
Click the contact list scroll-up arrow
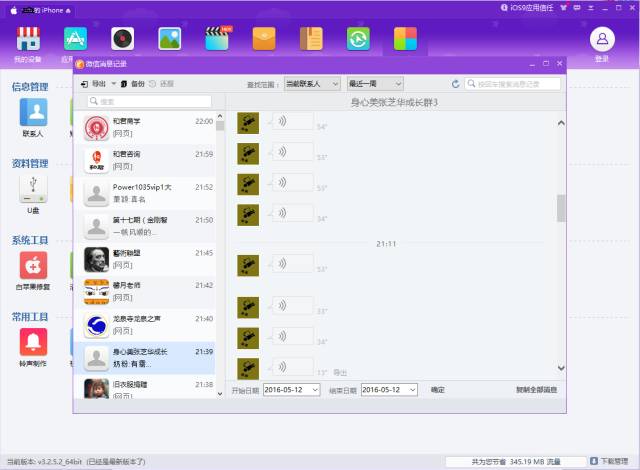click(220, 116)
